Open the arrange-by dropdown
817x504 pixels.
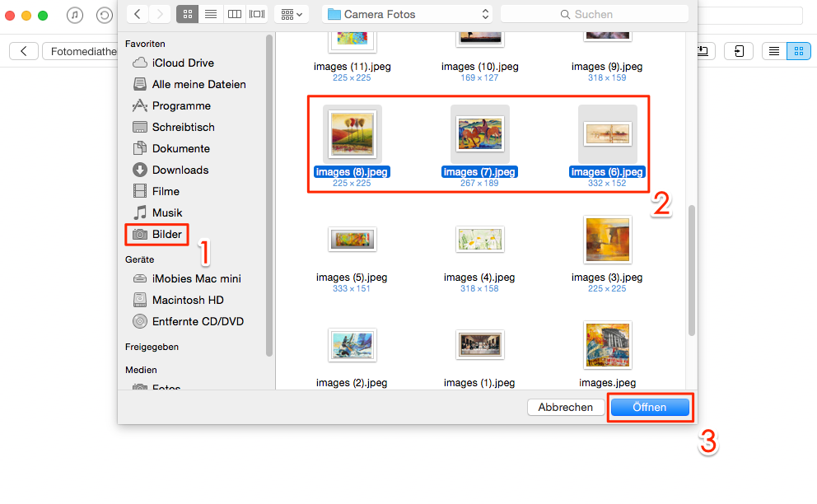pos(292,14)
